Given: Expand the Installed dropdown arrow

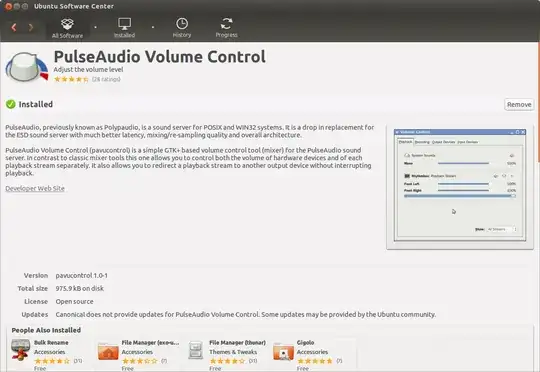Looking at the screenshot, I should coord(153,27).
